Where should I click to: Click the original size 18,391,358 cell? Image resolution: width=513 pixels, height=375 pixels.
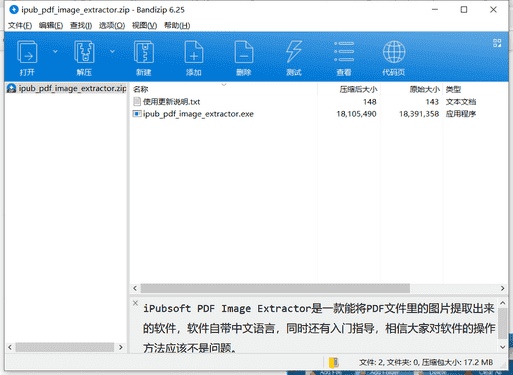[x=419, y=114]
